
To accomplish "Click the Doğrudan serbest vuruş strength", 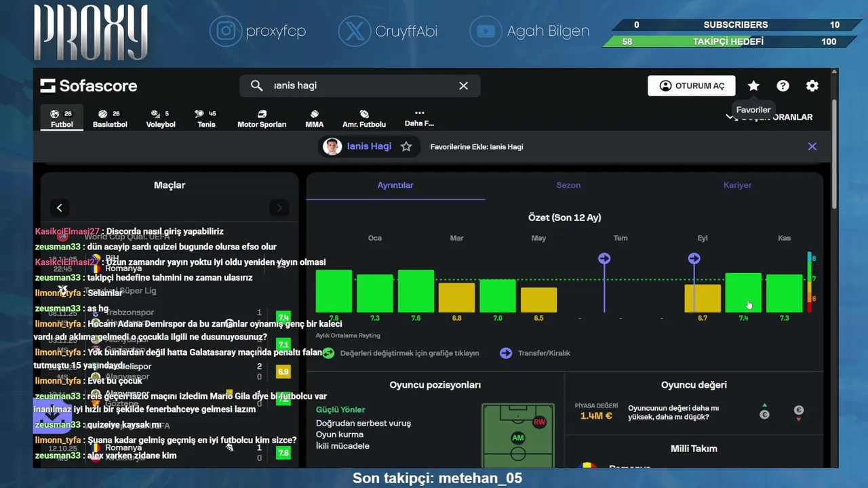I will pos(363,423).
